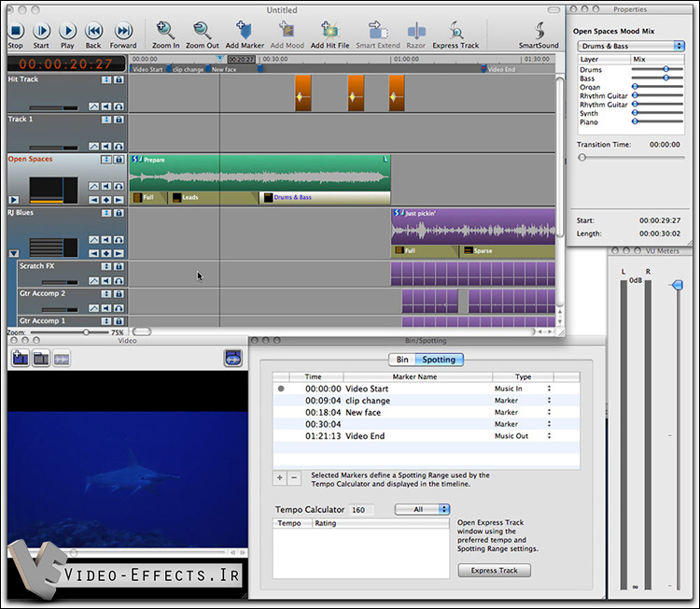The image size is (700, 609).
Task: Click the Tempo Calculator value field
Action: 361,510
